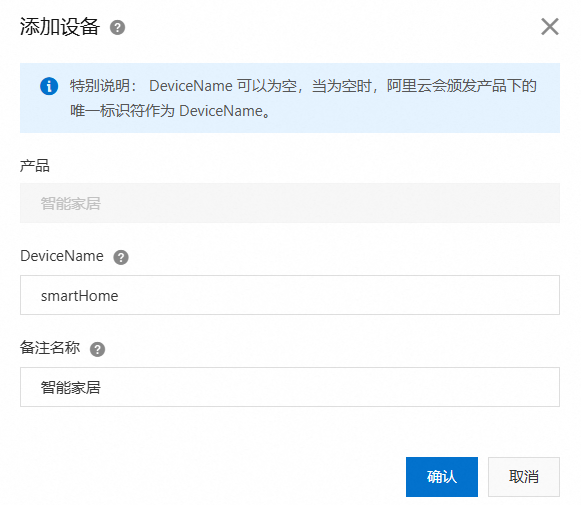Viewport: 581px width, 505px height.
Task: Show help tooltip next to 备注名称 label
Action: click(97, 349)
